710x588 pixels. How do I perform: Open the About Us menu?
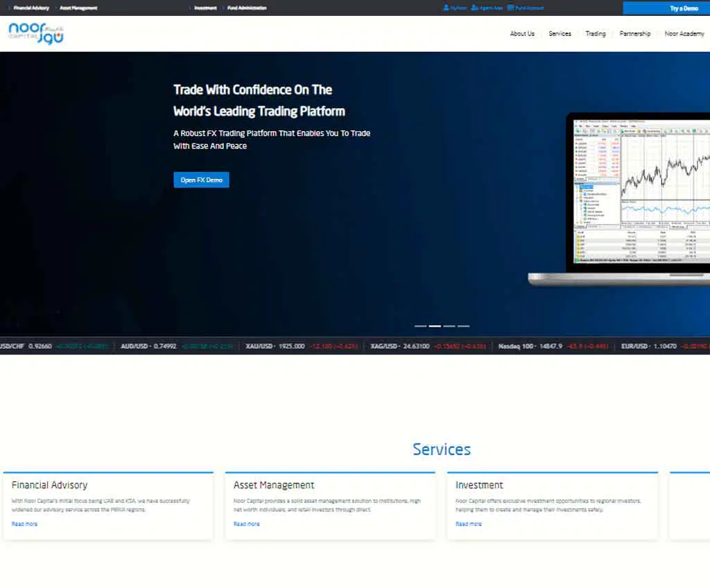522,33
